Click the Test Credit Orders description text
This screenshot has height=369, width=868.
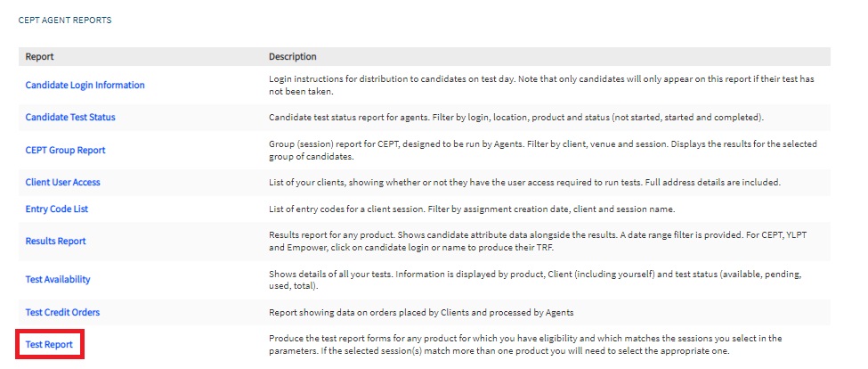click(x=421, y=312)
